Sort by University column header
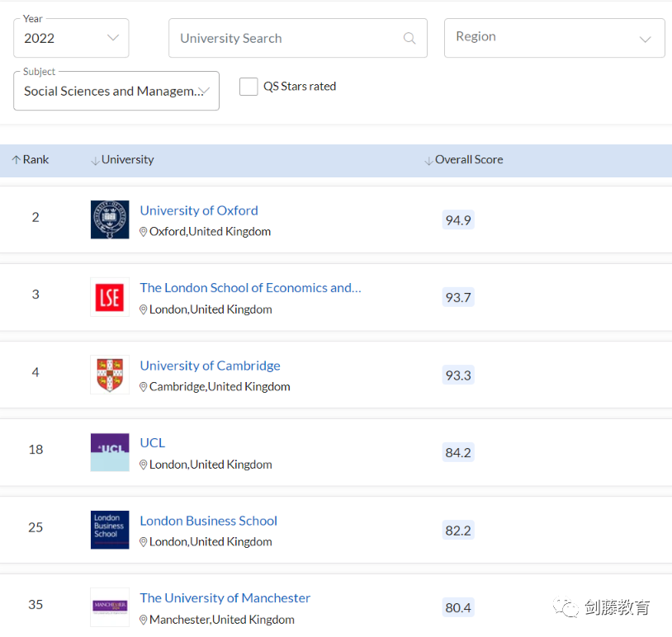The width and height of the screenshot is (672, 637). pos(127,159)
